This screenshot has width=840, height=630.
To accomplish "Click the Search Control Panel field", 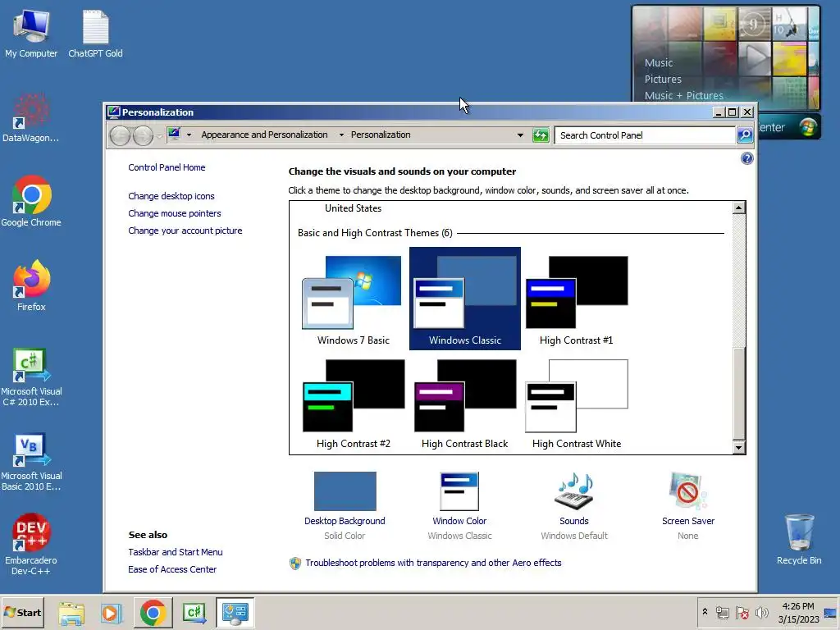I will 645,135.
